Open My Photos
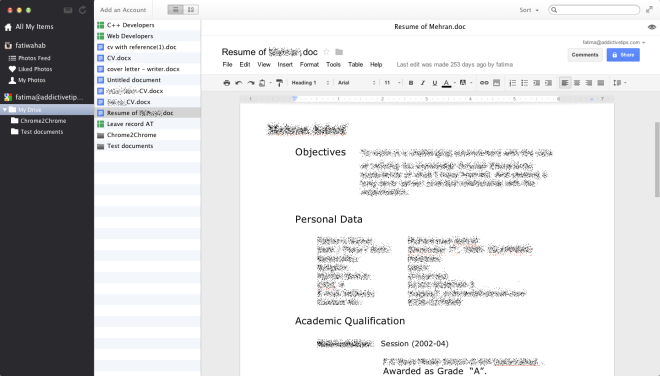 27,80
